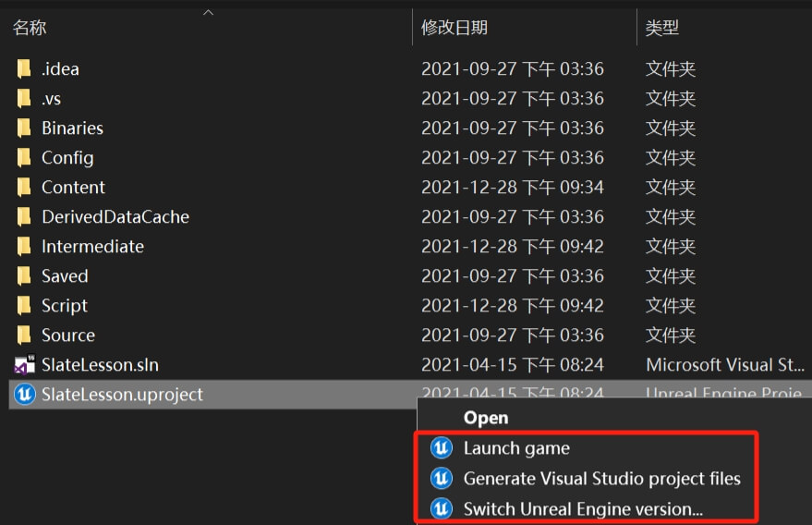This screenshot has height=525, width=812.
Task: Click the SlateLesson.uproject Unreal file icon
Action: [x=25, y=395]
